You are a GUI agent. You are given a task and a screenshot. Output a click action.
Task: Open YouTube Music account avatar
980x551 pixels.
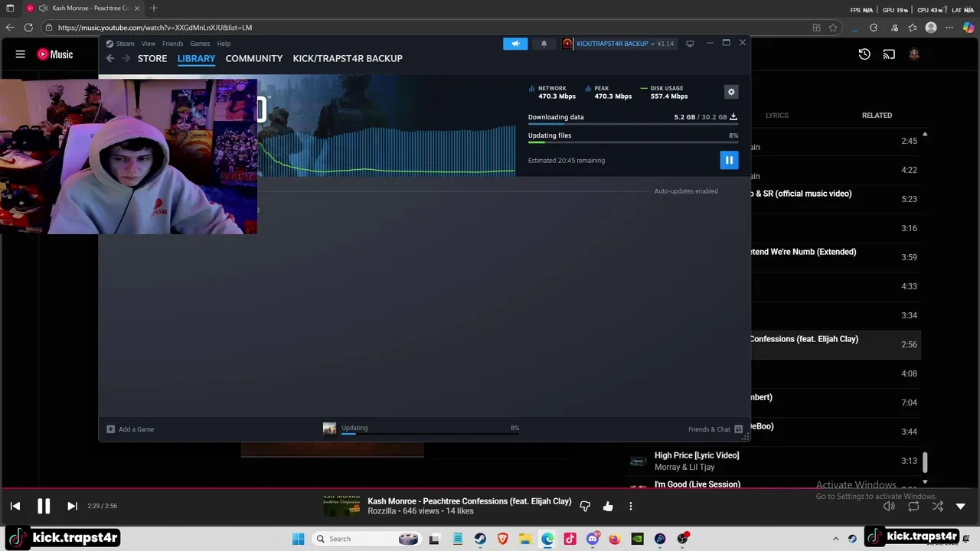tap(914, 54)
